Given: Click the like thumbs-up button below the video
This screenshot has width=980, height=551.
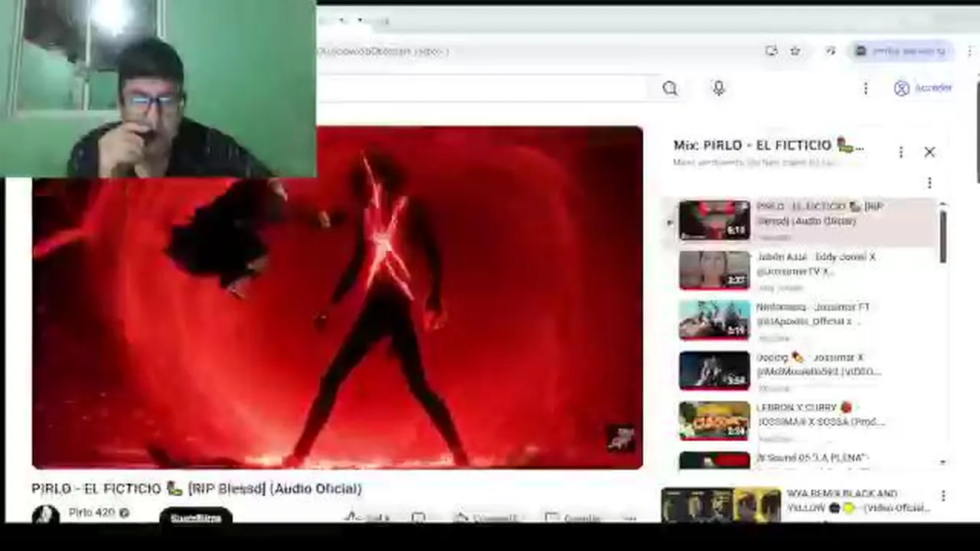Looking at the screenshot, I should pos(367,518).
